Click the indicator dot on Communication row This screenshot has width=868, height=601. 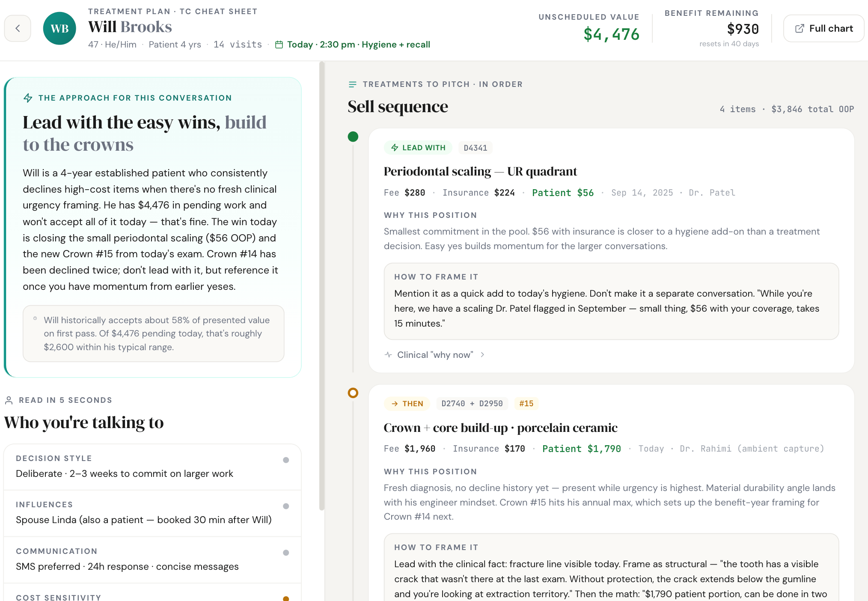pos(286,553)
